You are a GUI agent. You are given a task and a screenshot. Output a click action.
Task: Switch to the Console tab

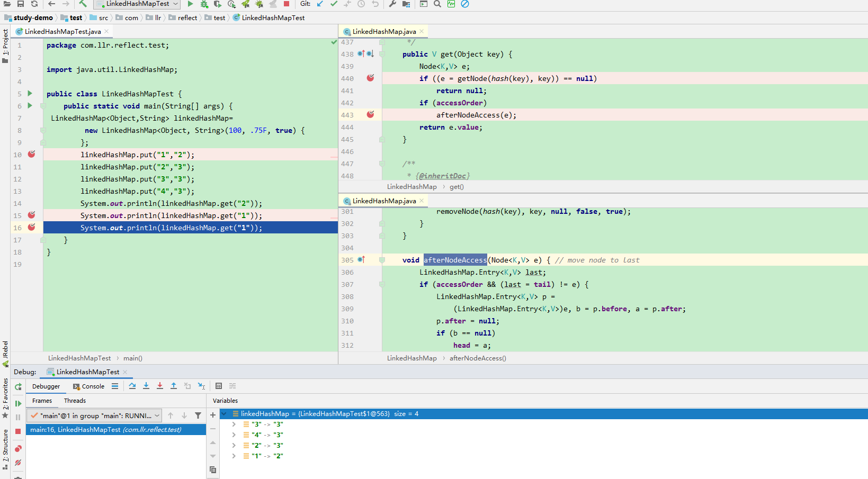89,386
